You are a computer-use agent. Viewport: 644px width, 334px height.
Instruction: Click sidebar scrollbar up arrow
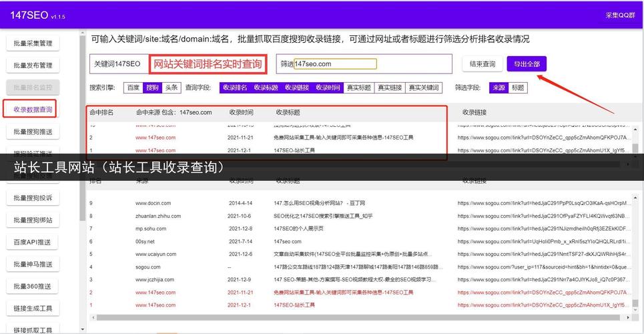point(83,33)
